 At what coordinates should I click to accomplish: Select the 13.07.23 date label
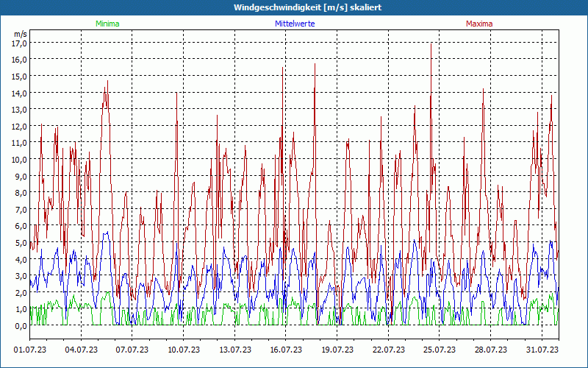click(x=235, y=350)
